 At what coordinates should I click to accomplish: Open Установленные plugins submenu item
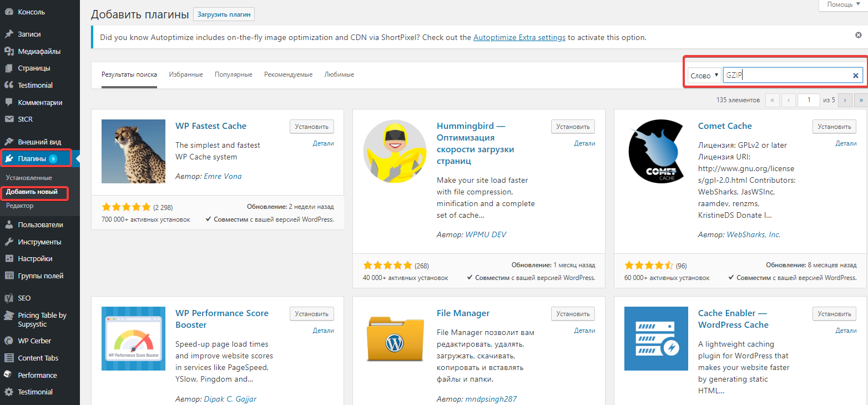(29, 178)
